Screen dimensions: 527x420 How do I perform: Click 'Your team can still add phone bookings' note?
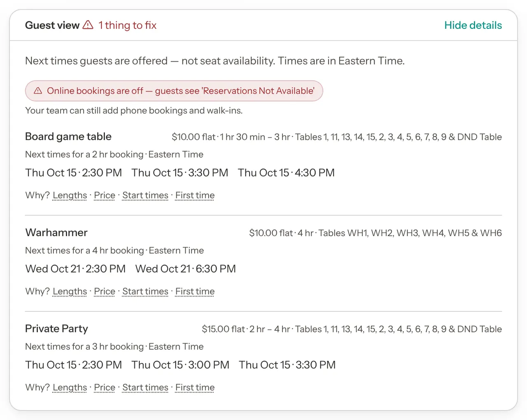[134, 111]
